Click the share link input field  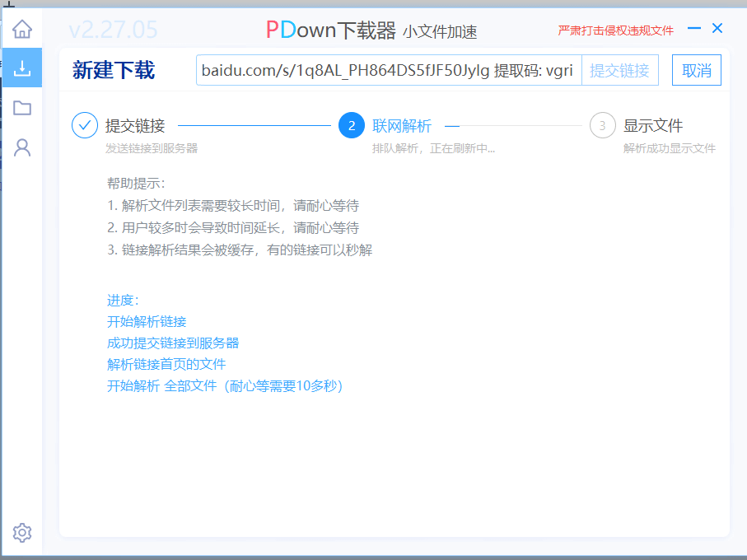[389, 71]
